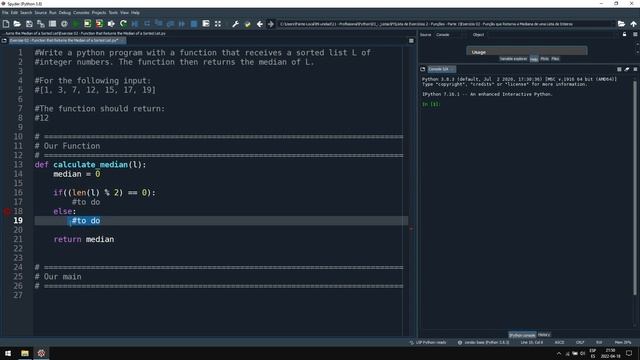Save the current file via toolbar
Viewport: 640px width, 360px height.
click(x=29, y=24)
